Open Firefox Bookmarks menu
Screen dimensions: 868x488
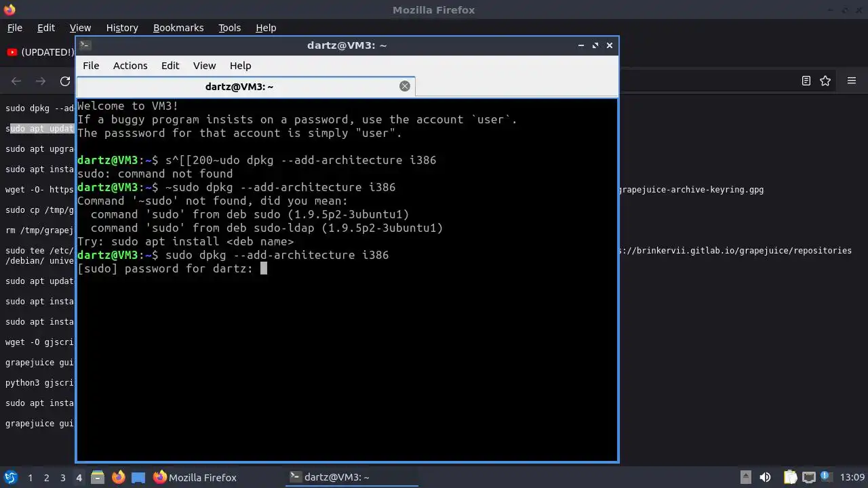click(x=178, y=28)
